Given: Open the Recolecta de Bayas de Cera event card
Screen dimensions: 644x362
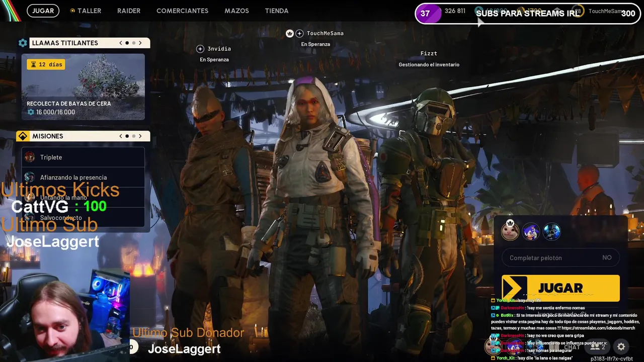Looking at the screenshot, I should tap(83, 87).
